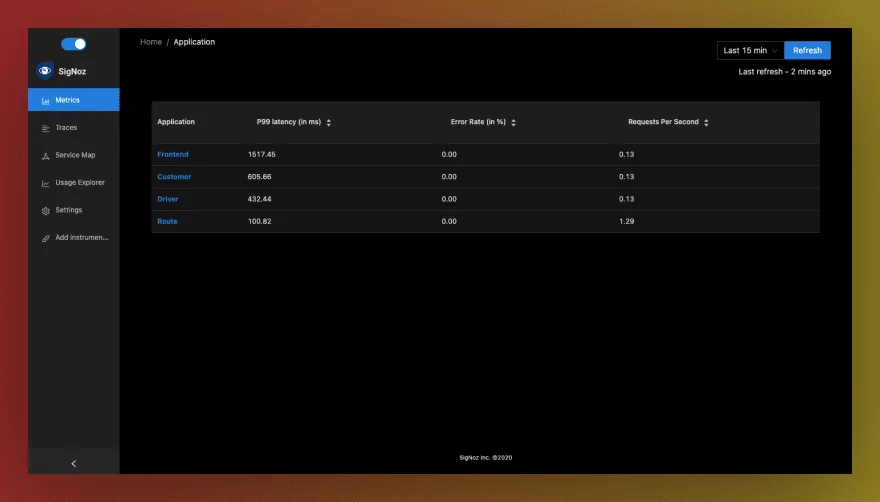Click the Application breadcrumb

point(194,42)
